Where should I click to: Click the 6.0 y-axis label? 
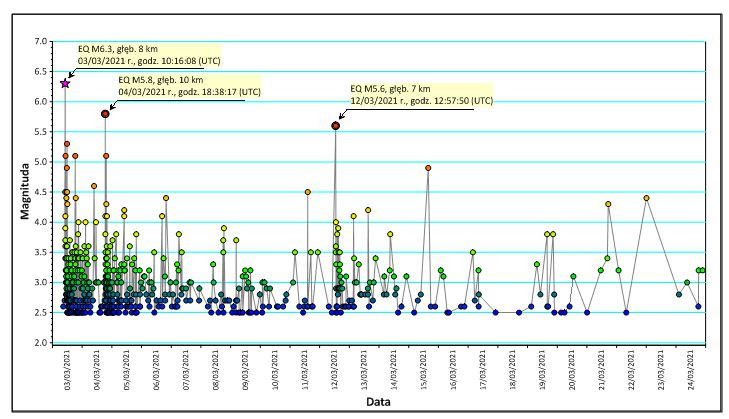(41, 102)
